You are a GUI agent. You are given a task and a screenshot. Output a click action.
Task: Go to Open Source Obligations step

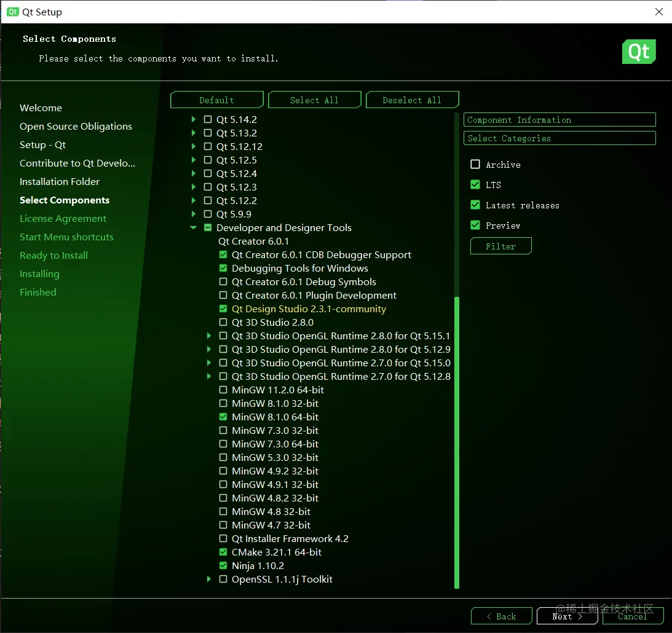click(76, 127)
